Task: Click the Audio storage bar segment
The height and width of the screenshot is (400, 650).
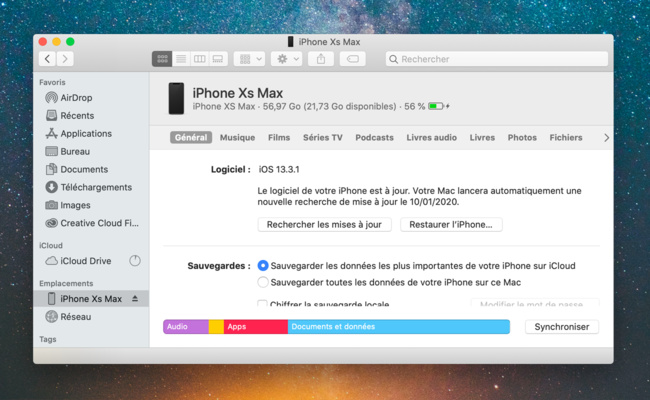Action: pos(186,327)
